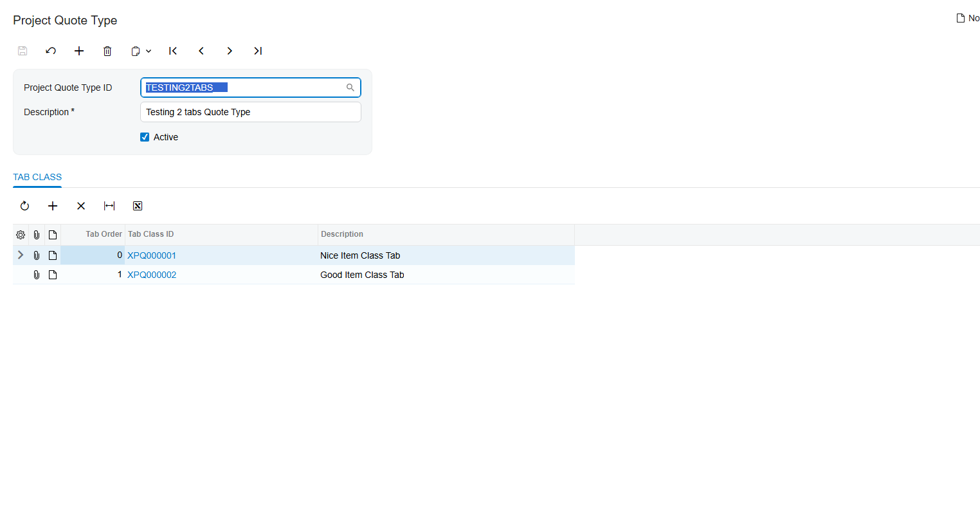Click the notes column header icon
This screenshot has height=525, width=980.
click(x=53, y=235)
